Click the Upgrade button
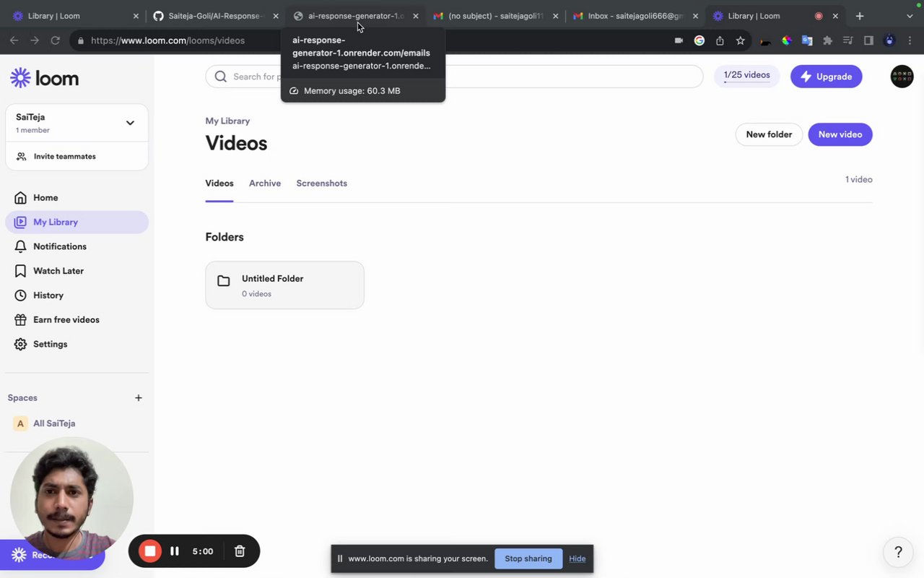The image size is (924, 578). click(x=826, y=77)
